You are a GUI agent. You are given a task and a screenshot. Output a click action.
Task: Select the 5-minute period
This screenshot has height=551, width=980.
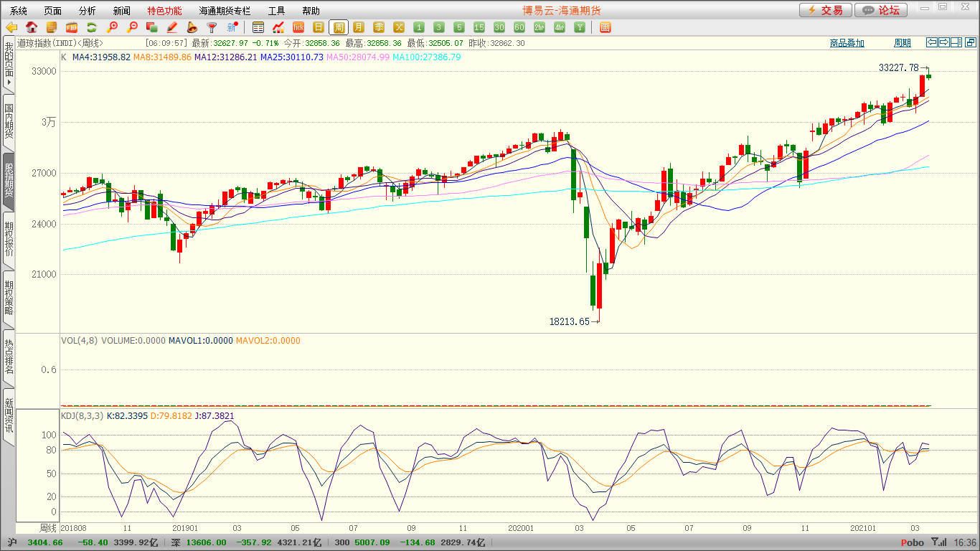pyautogui.click(x=459, y=27)
